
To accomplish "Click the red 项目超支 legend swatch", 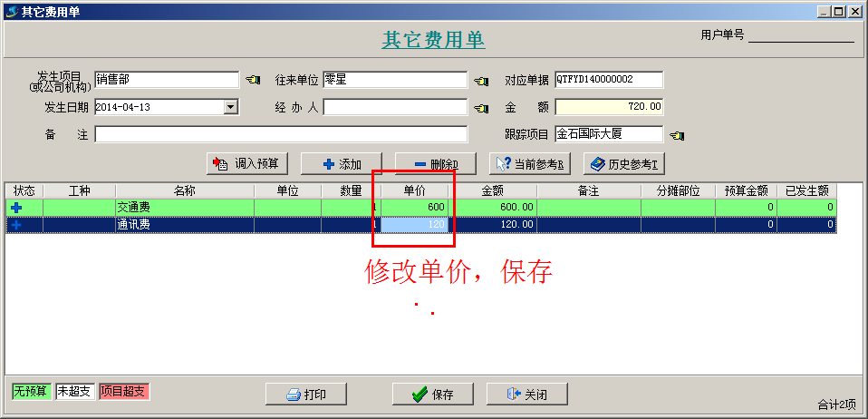I will click(x=124, y=391).
